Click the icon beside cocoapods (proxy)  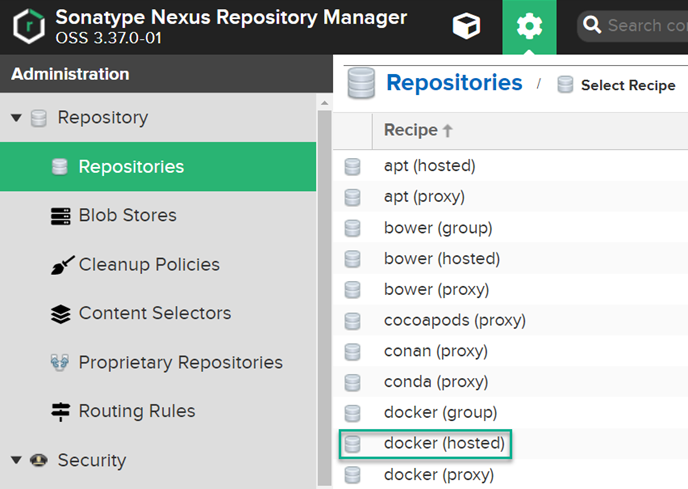pos(352,321)
